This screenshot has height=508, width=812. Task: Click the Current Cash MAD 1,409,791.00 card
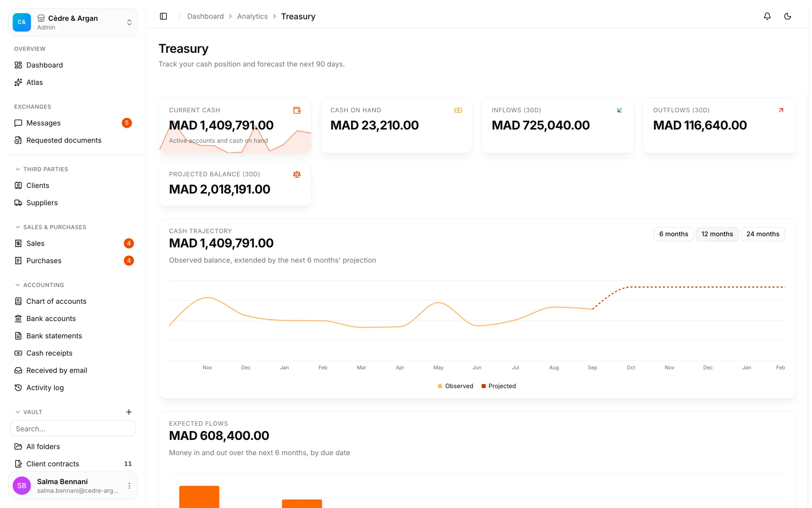point(235,125)
